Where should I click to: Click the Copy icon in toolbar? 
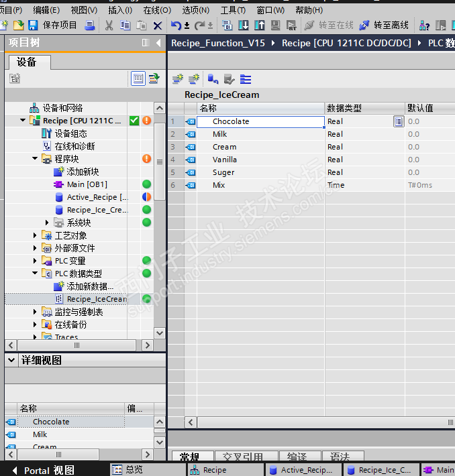[x=125, y=25]
